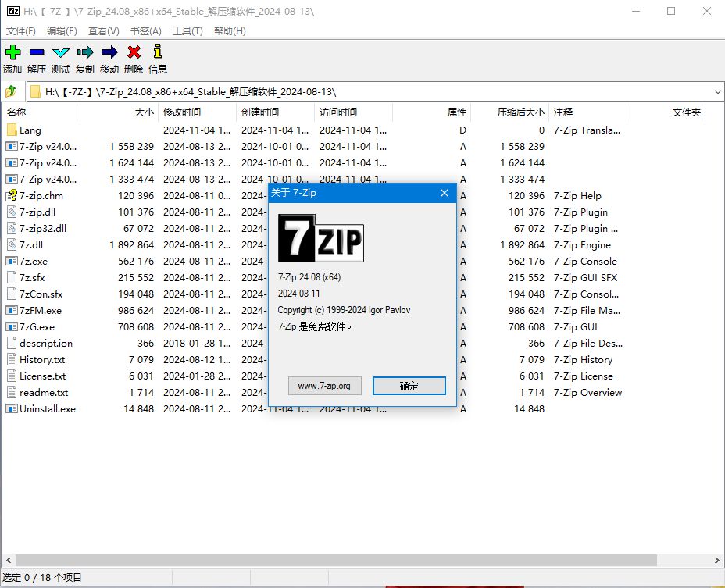Image resolution: width=725 pixels, height=588 pixels.
Task: Select the Uninstall.exe file icon
Action: [x=12, y=409]
